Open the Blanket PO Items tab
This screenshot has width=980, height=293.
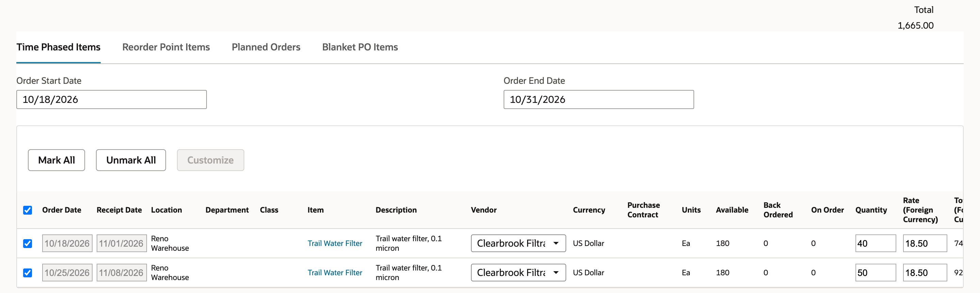tap(360, 47)
